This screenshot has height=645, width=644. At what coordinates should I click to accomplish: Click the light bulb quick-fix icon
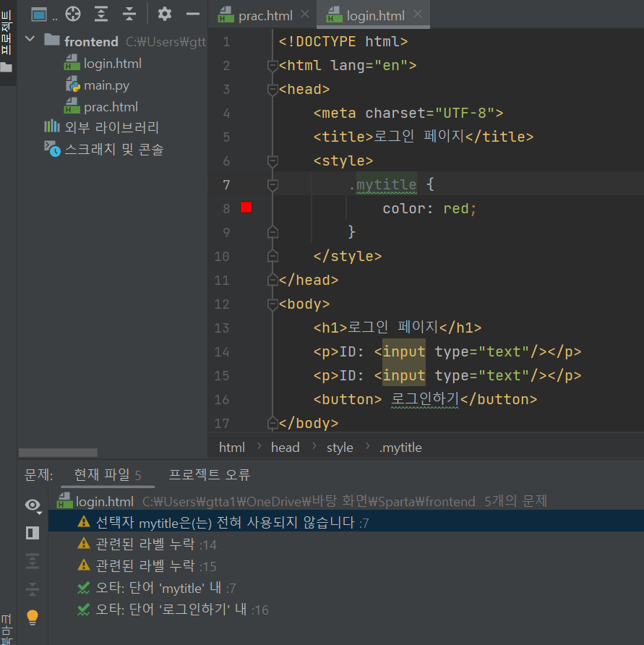pyautogui.click(x=33, y=617)
